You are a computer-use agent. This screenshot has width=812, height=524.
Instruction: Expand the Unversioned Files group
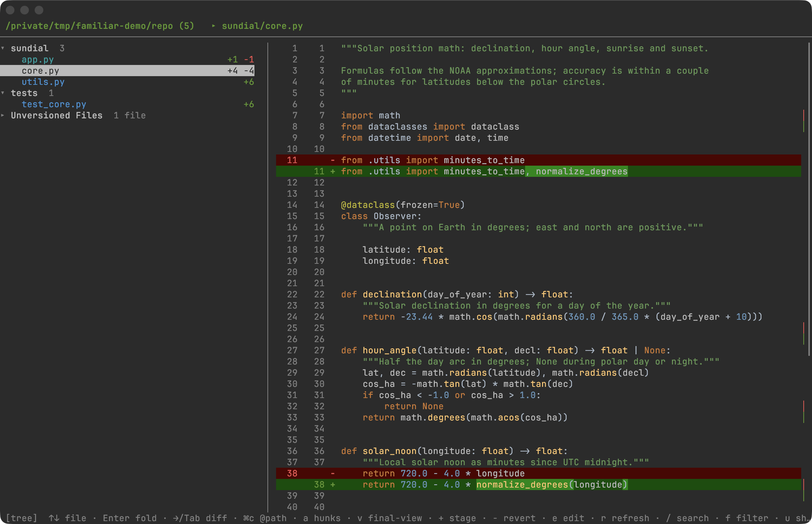coord(3,115)
